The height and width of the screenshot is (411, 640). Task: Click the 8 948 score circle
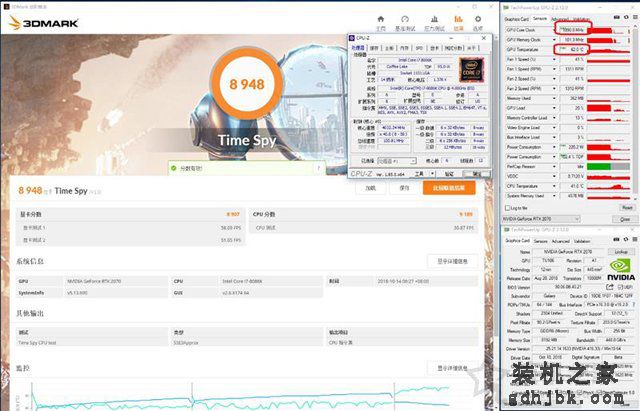click(247, 84)
